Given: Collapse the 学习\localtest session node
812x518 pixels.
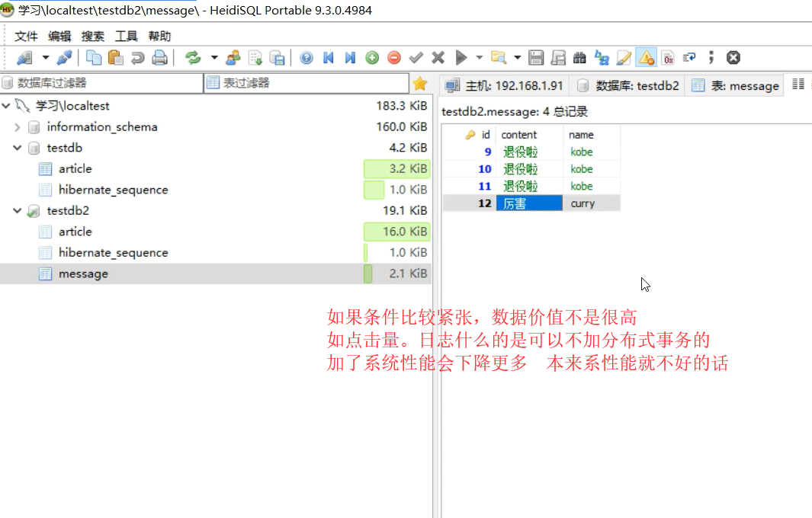Looking at the screenshot, I should (x=5, y=106).
